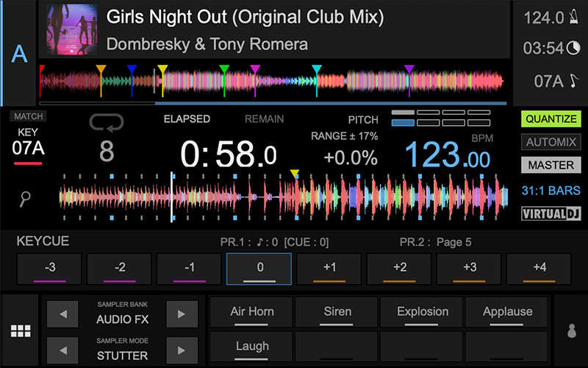Enable AUTOMIX mode
Viewport: 588px width, 368px height.
551,142
